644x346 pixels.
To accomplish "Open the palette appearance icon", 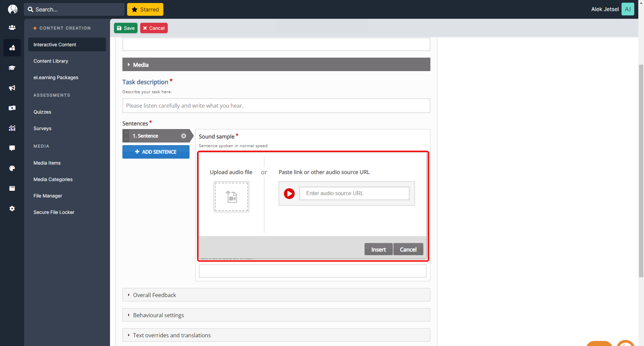I will pos(12,168).
